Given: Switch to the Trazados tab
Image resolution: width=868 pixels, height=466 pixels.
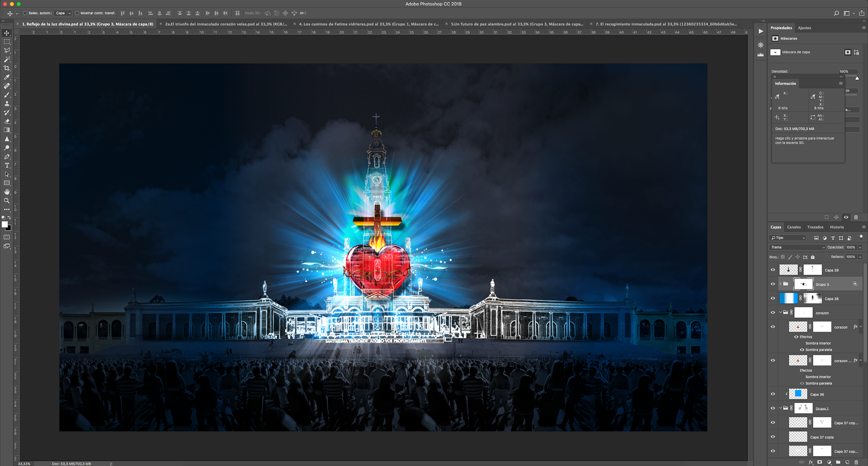Looking at the screenshot, I should point(815,227).
